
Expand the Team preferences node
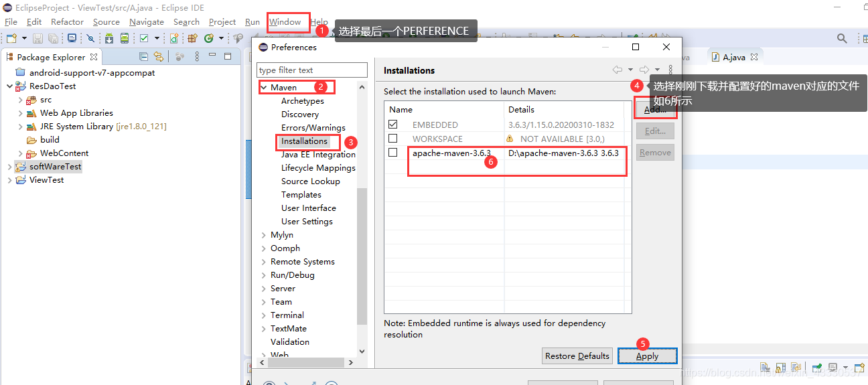point(264,302)
